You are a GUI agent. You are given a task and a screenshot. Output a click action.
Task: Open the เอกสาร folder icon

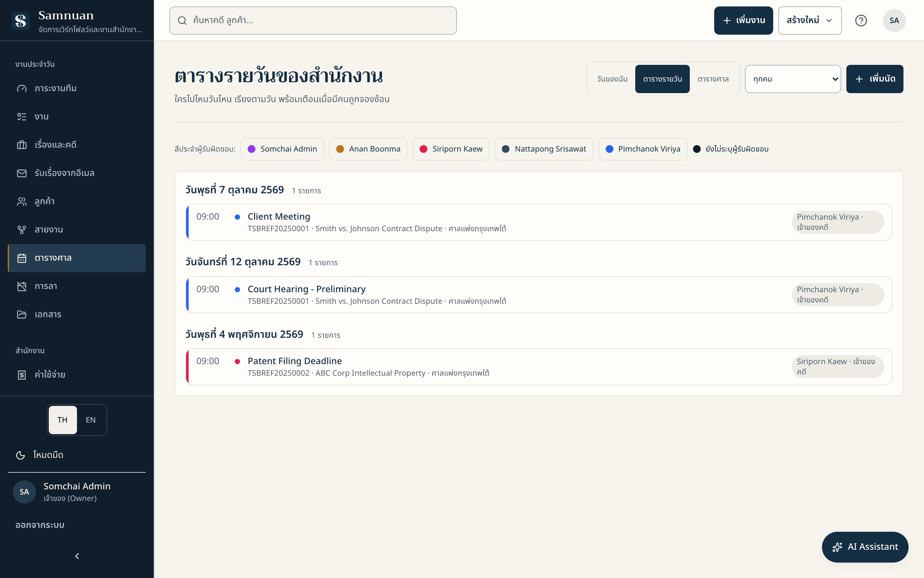pos(22,315)
